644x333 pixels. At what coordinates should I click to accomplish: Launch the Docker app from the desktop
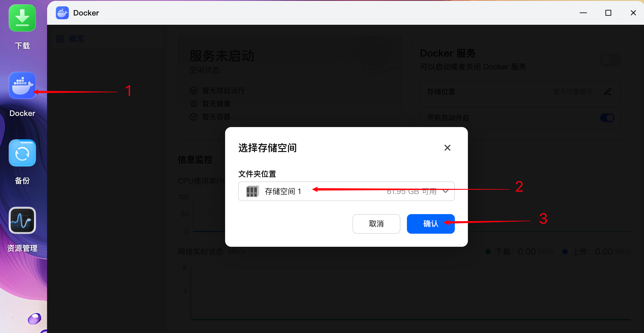tap(22, 85)
